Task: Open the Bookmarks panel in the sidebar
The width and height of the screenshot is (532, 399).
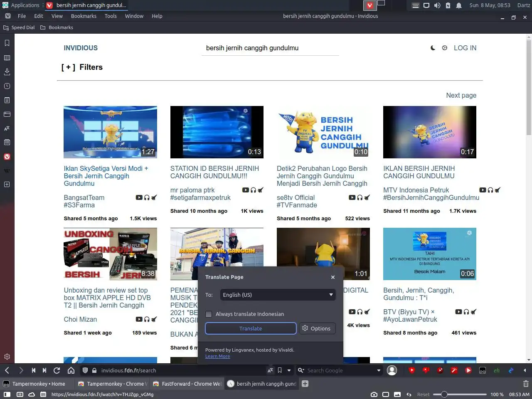Action: tap(7, 43)
